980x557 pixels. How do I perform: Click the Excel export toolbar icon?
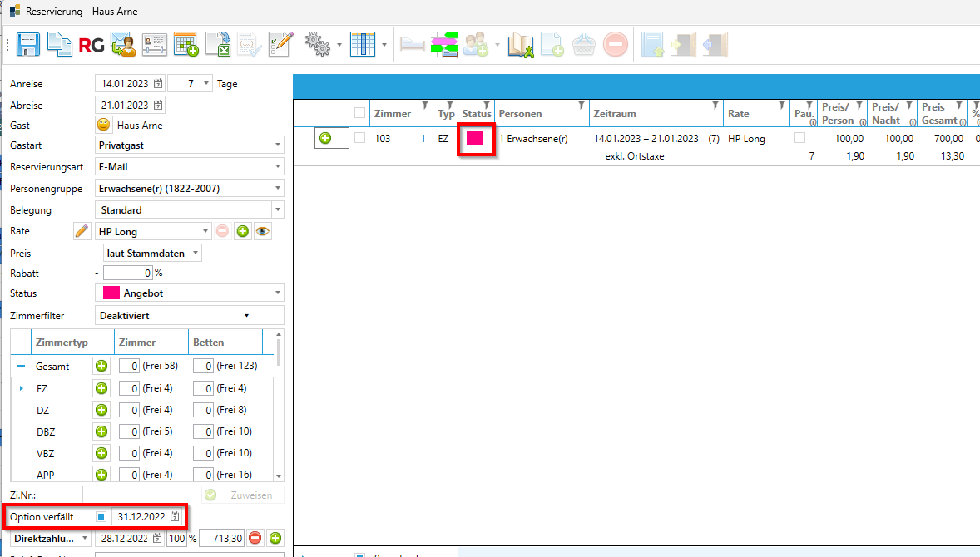click(218, 44)
